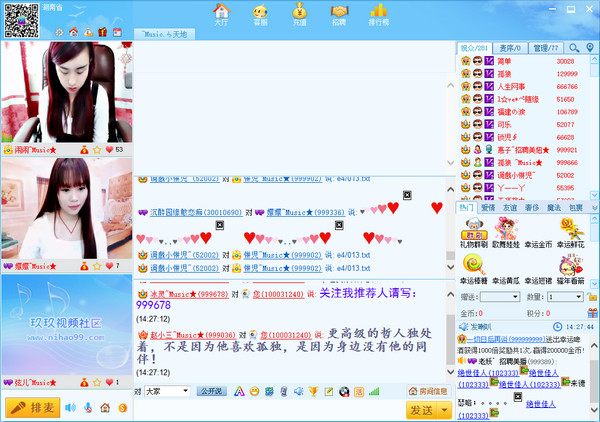Click the search magnifier above user list
Viewport: 600px width, 422px height.
coord(575,47)
